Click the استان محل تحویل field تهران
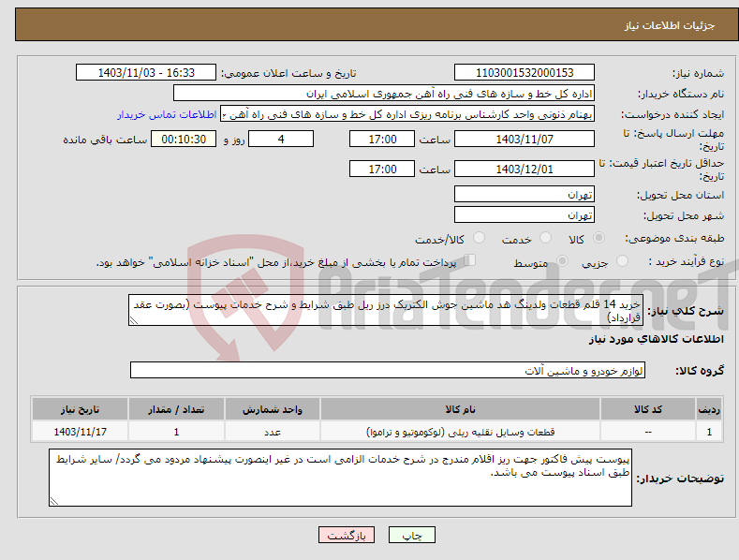Image resolution: width=739 pixels, height=560 pixels. tap(525, 194)
